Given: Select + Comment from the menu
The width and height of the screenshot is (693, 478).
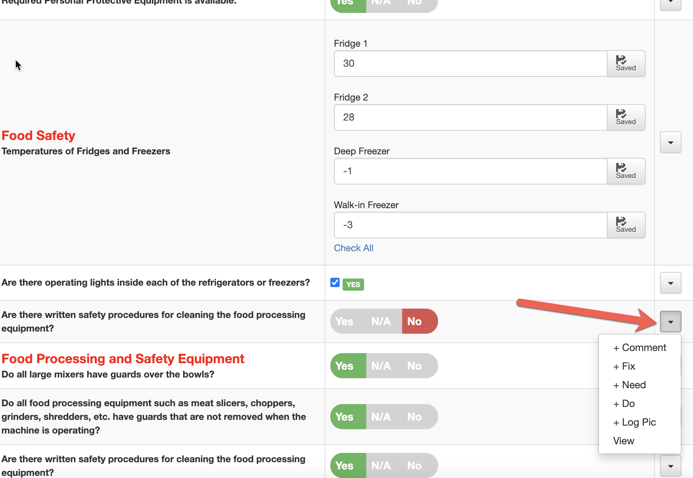Looking at the screenshot, I should [x=639, y=348].
